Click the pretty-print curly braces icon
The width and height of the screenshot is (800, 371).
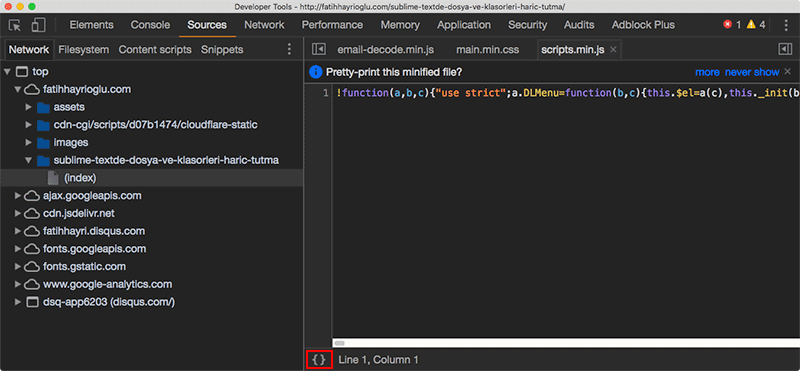coord(319,360)
